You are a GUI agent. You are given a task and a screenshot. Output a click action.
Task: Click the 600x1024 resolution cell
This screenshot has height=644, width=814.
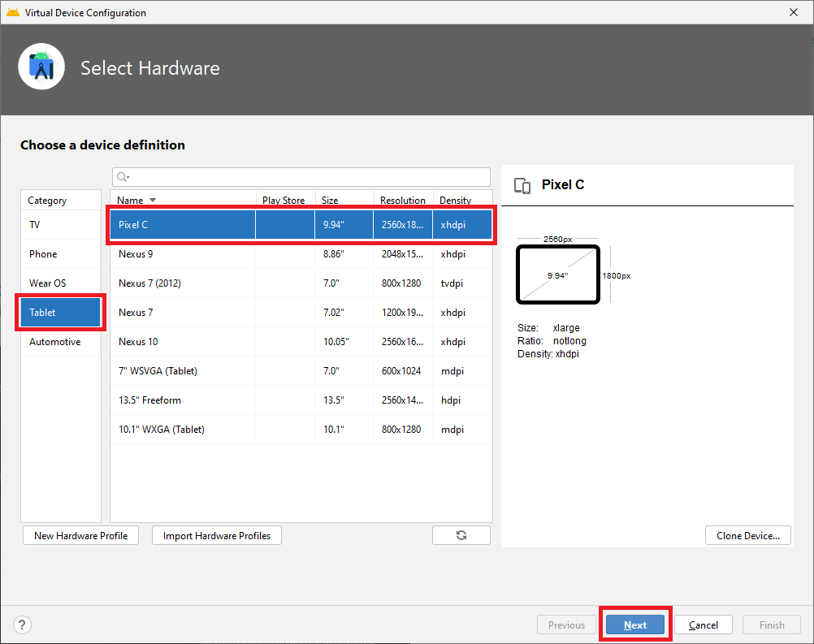click(x=403, y=371)
